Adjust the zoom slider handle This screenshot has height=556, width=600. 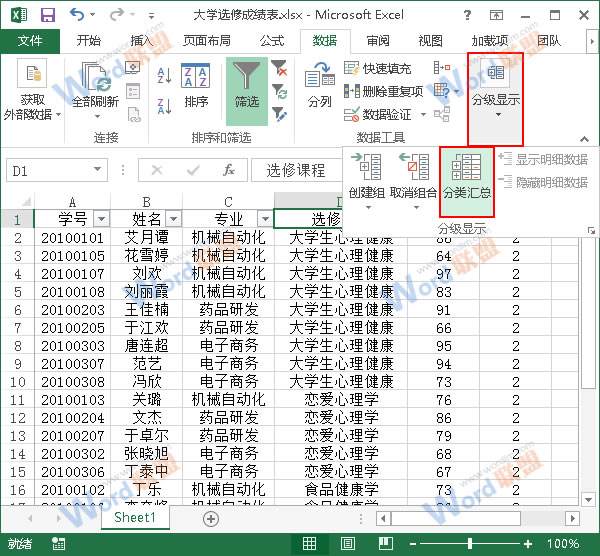pyautogui.click(x=470, y=543)
